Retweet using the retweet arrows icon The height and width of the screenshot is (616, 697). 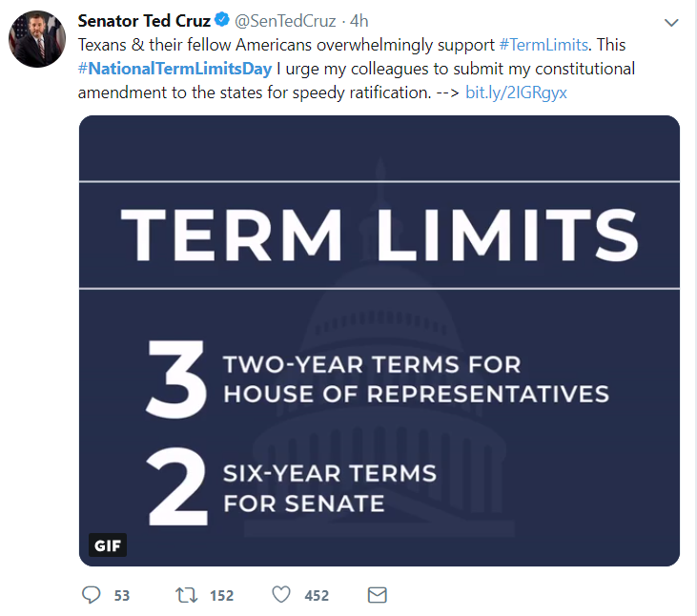click(x=187, y=595)
